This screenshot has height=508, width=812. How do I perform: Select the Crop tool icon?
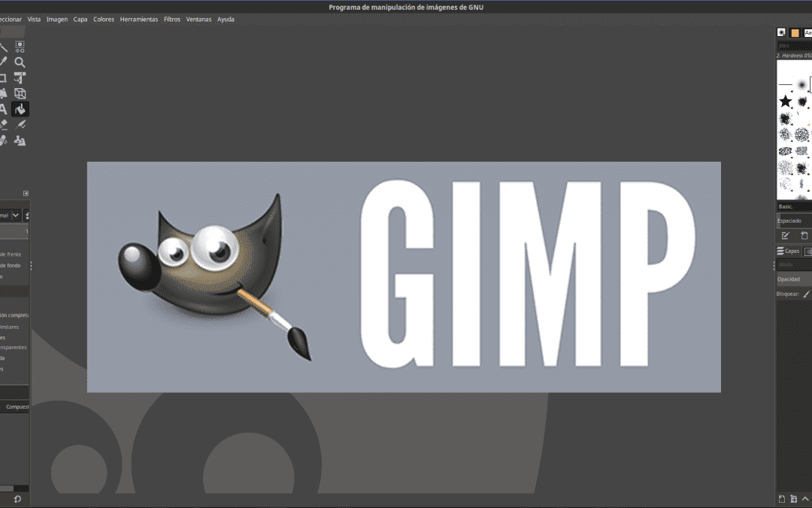coord(3,78)
